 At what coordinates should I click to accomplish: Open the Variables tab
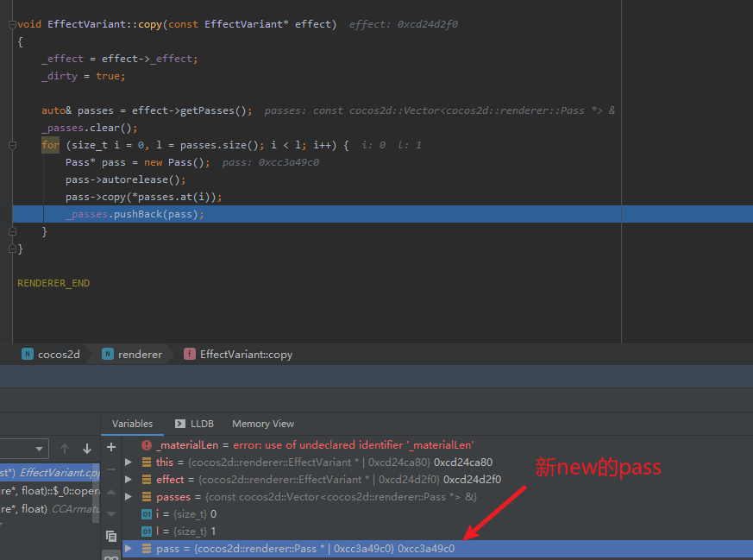(132, 424)
